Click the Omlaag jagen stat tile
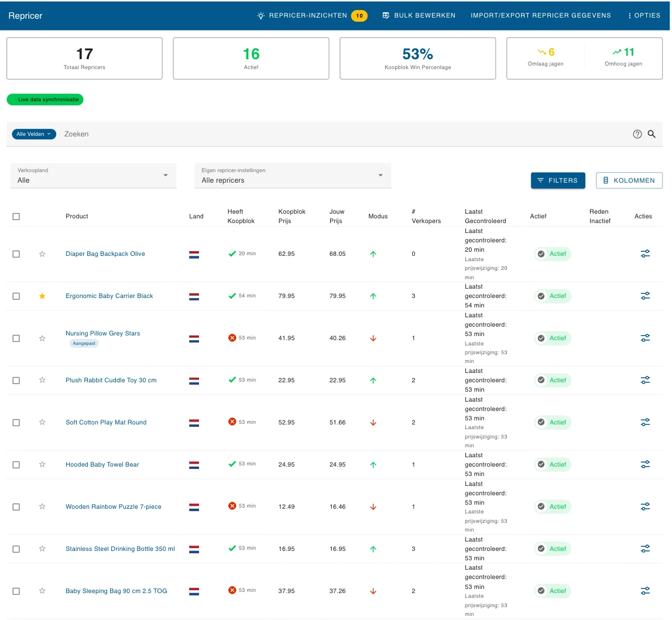The width and height of the screenshot is (672, 620). pyautogui.click(x=546, y=58)
